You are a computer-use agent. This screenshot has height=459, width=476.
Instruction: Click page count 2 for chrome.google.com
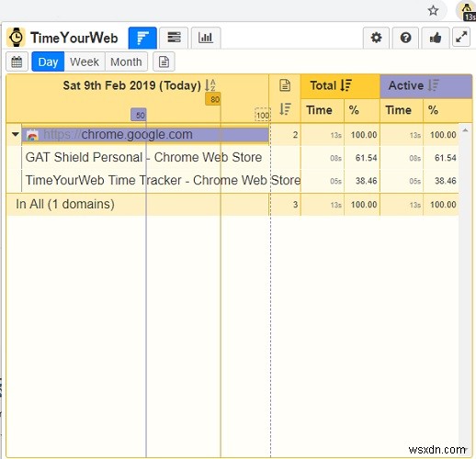295,135
